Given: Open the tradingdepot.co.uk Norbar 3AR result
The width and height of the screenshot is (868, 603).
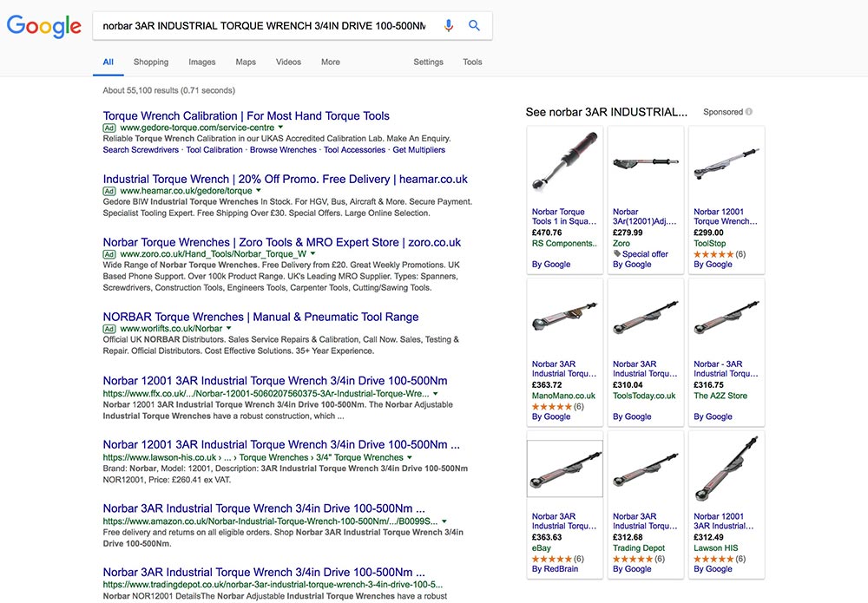Looking at the screenshot, I should click(264, 572).
